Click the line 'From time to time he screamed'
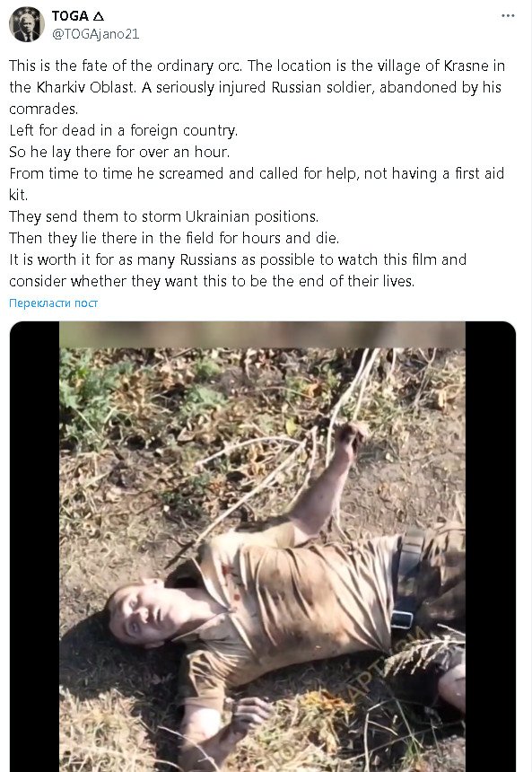 (257, 173)
